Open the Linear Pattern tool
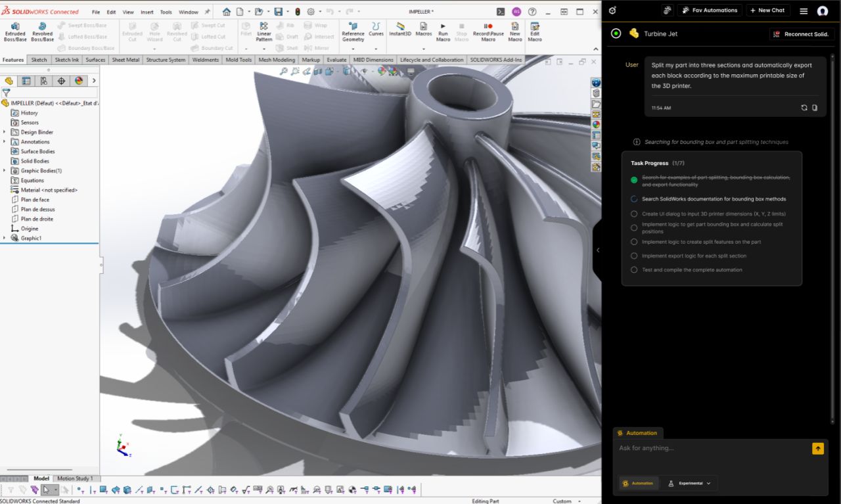 (x=264, y=32)
